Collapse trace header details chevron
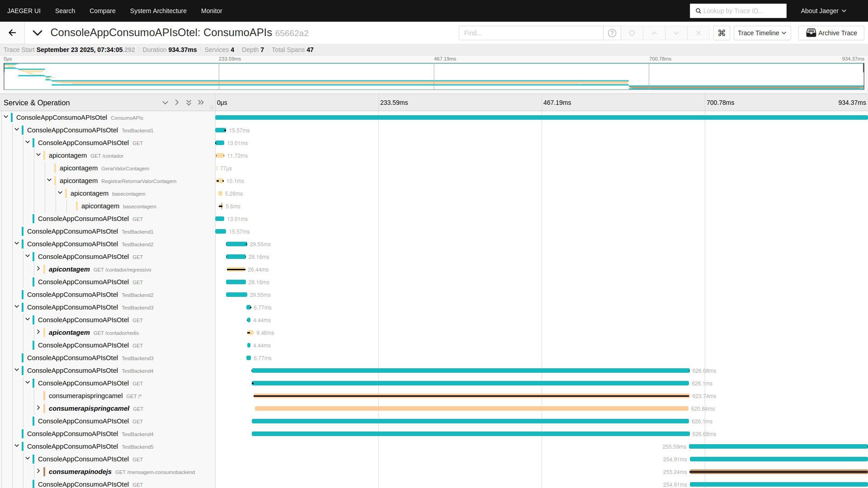The height and width of the screenshot is (488, 868). [38, 33]
